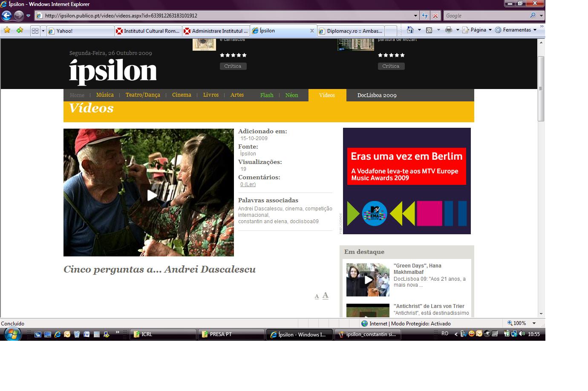Play the Green Days video thumbnail

[368, 280]
